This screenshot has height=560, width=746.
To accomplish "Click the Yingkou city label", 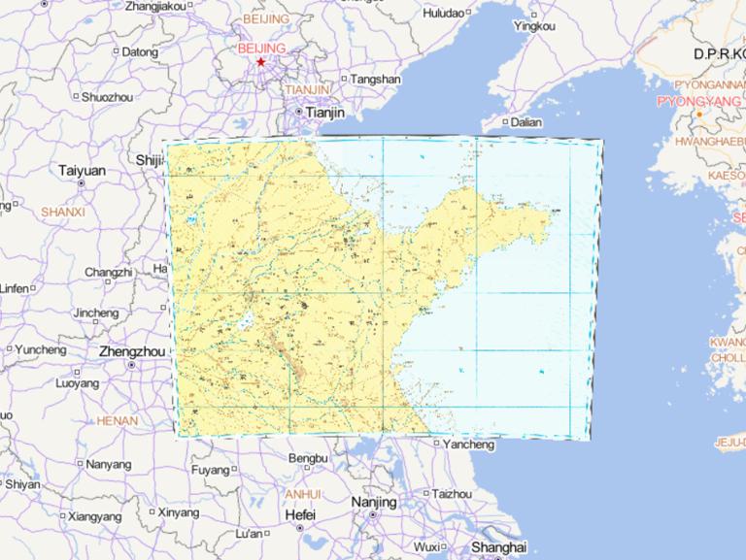I will tap(534, 26).
